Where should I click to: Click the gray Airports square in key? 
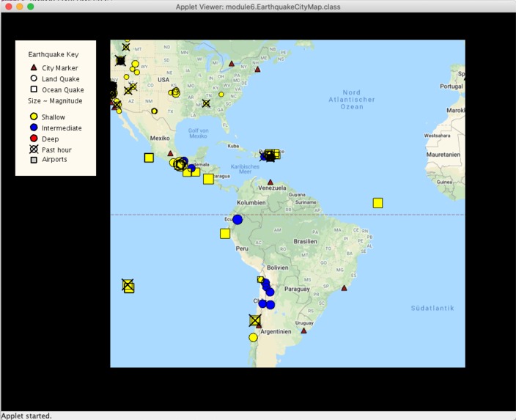click(x=34, y=160)
